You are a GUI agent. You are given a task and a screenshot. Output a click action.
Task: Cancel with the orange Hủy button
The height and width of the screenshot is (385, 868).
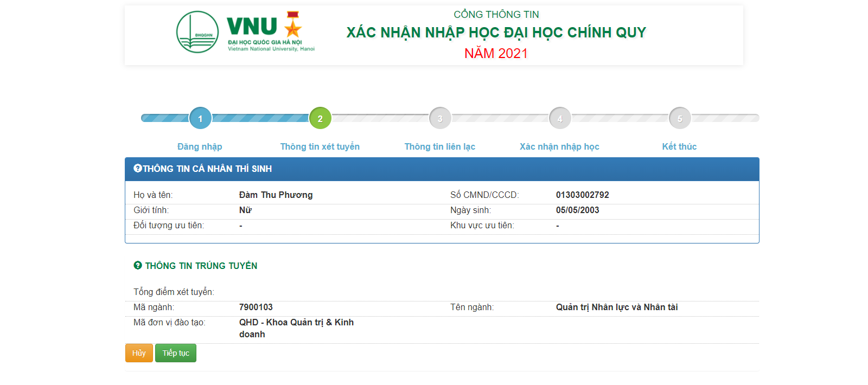click(139, 353)
